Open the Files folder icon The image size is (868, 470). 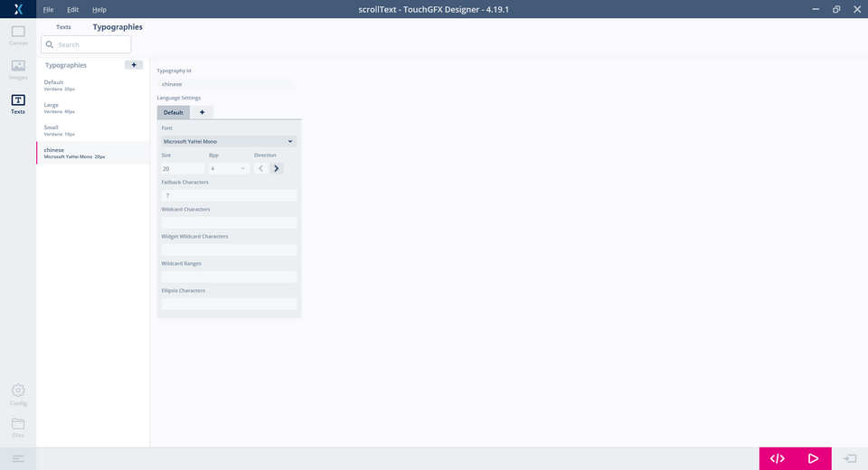click(18, 427)
